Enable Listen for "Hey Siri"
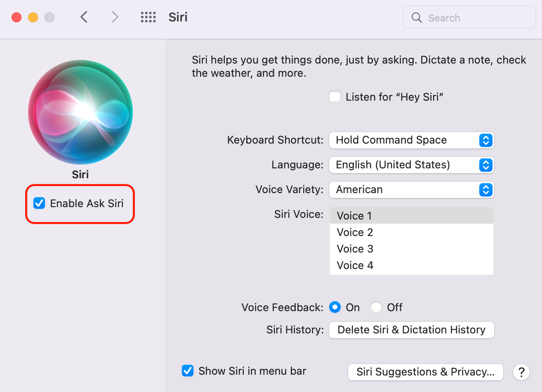The height and width of the screenshot is (392, 542). click(335, 97)
